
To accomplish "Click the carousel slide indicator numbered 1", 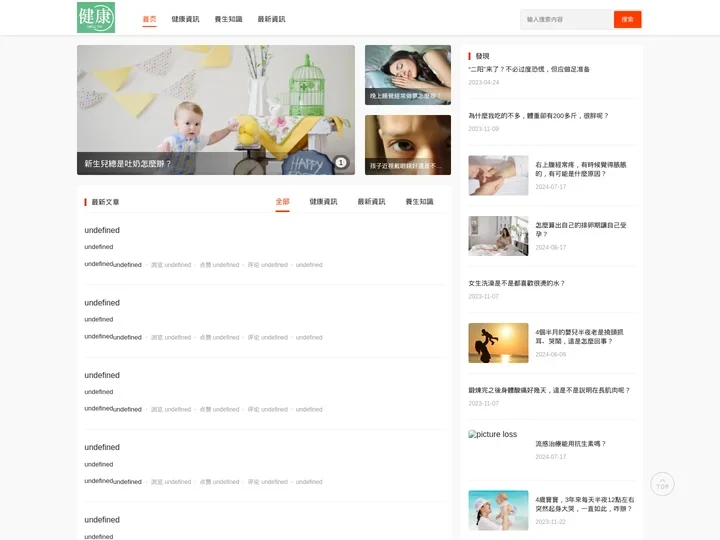I will pyautogui.click(x=341, y=162).
